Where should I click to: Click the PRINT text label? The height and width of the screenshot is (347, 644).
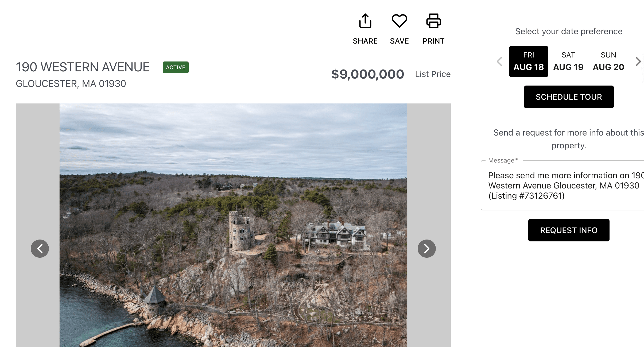[433, 41]
